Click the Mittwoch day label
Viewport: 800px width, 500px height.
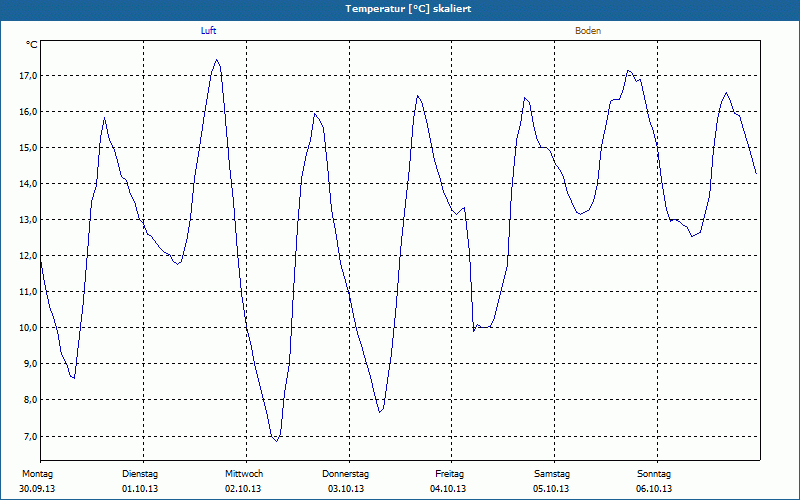[244, 474]
